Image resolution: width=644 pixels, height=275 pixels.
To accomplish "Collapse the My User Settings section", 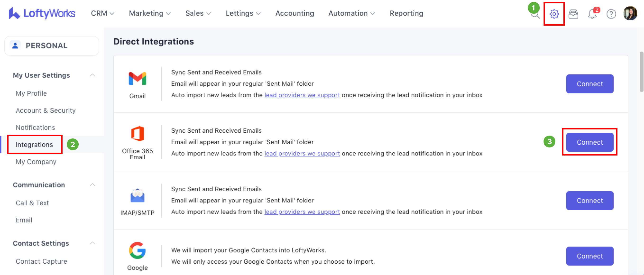I will 92,75.
